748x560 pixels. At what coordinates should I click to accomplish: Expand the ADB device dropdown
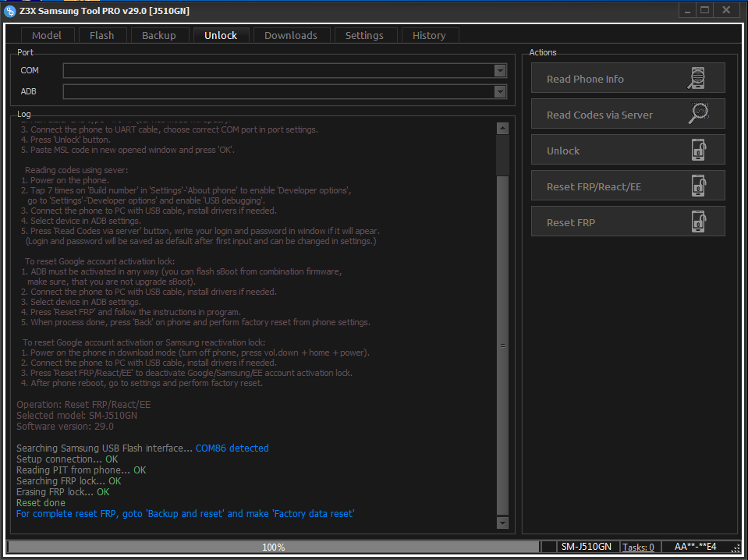pyautogui.click(x=500, y=91)
